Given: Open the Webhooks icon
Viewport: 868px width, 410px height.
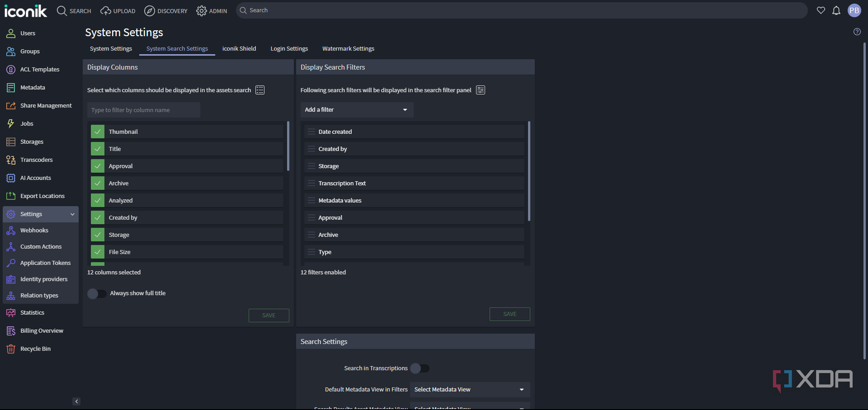Looking at the screenshot, I should tap(11, 230).
